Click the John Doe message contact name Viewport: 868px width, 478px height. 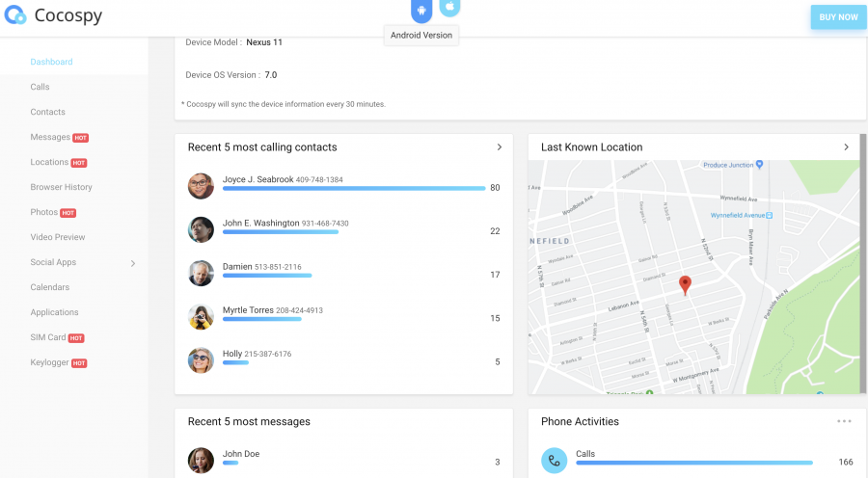241,454
